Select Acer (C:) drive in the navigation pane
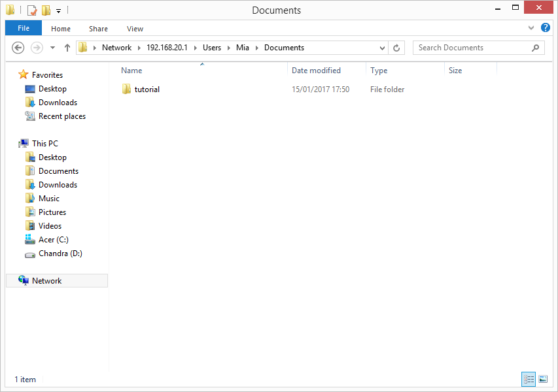558x392 pixels. [x=53, y=240]
